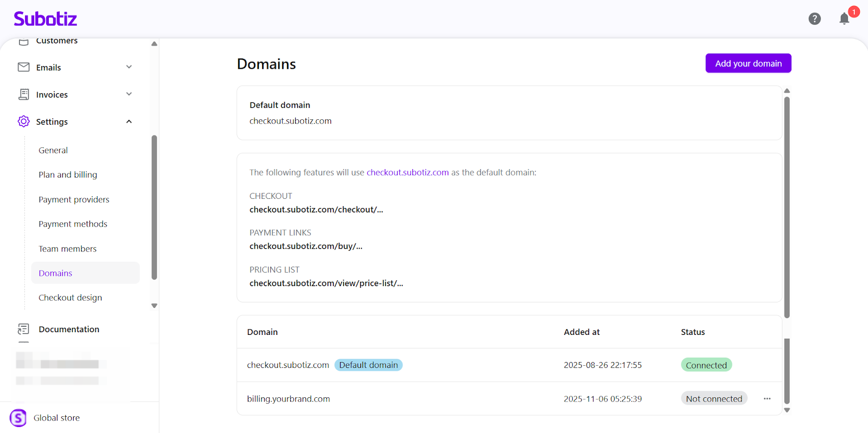
Task: Click the sidebar scroll down arrow
Action: coord(154,306)
